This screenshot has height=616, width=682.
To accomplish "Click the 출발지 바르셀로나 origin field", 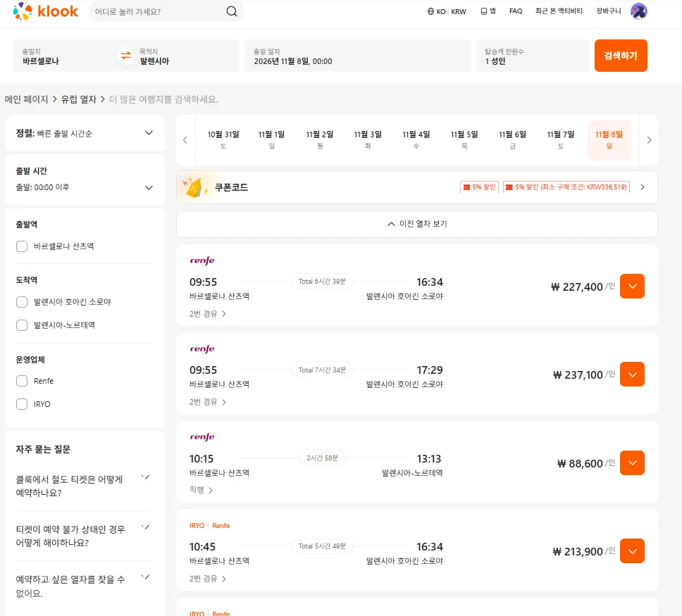I will [66, 56].
